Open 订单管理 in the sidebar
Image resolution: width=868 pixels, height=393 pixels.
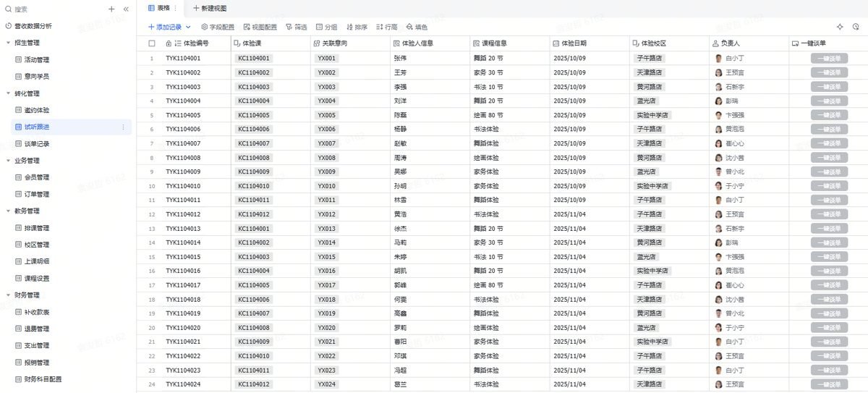click(x=37, y=195)
